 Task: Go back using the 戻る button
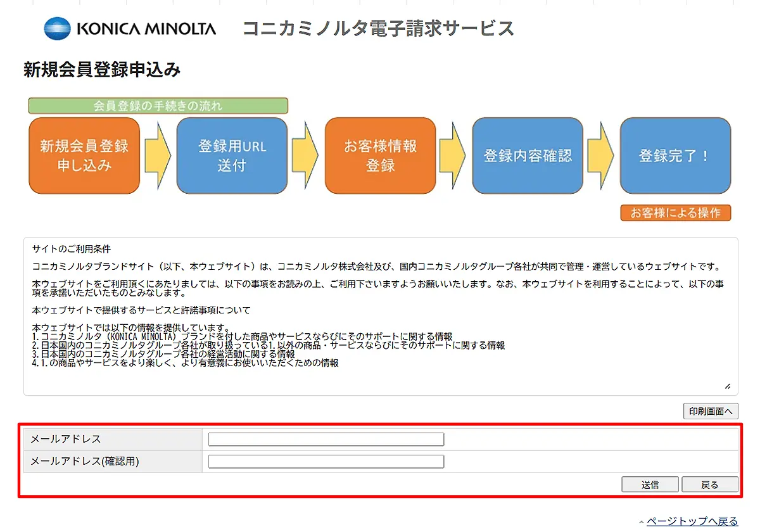pos(709,484)
